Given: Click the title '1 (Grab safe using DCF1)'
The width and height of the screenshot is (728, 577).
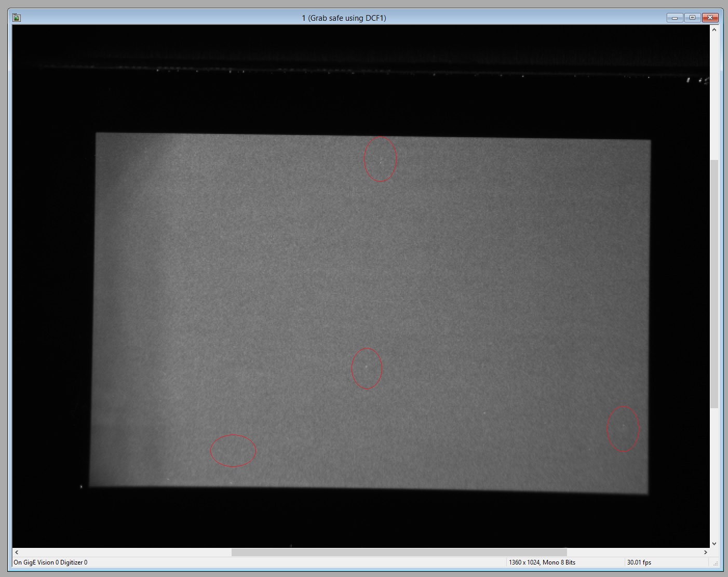Looking at the screenshot, I should 344,18.
